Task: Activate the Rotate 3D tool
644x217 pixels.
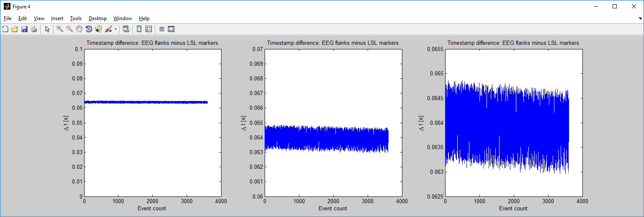Action: point(89,29)
